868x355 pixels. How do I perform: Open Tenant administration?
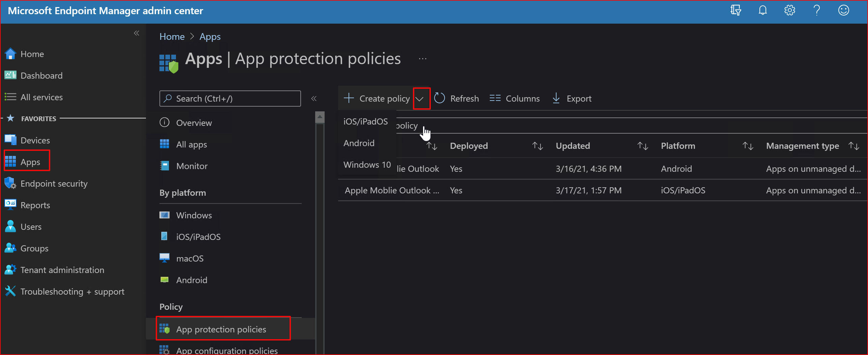click(x=62, y=270)
